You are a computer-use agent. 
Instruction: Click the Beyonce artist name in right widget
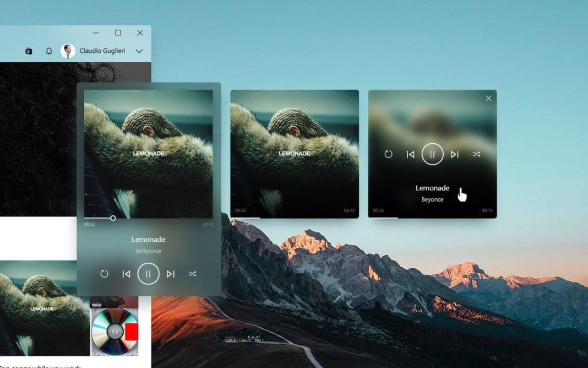(433, 199)
